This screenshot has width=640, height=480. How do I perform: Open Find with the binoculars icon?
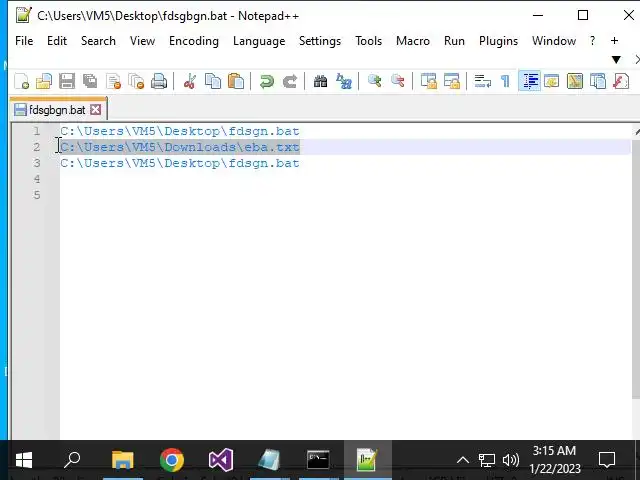pos(320,81)
